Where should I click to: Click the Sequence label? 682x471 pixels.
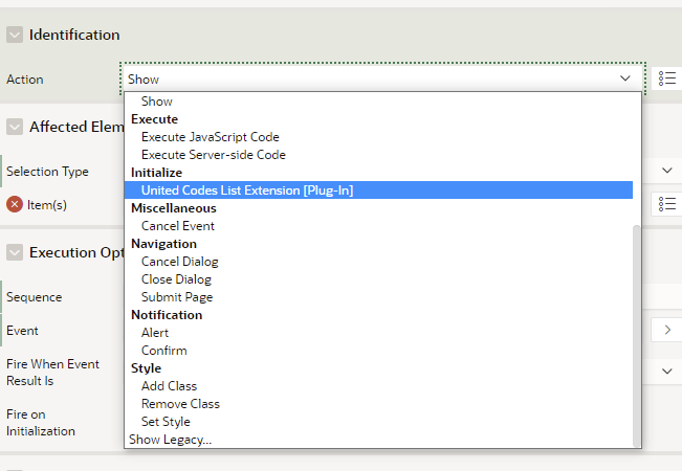pos(34,297)
